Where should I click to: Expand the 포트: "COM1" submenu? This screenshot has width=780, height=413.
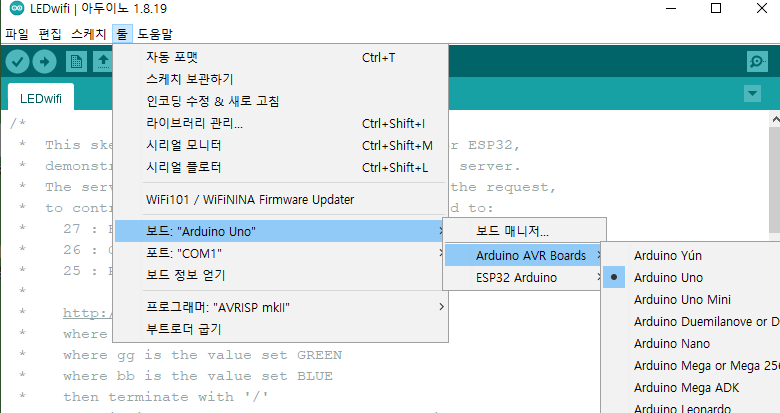[x=281, y=253]
